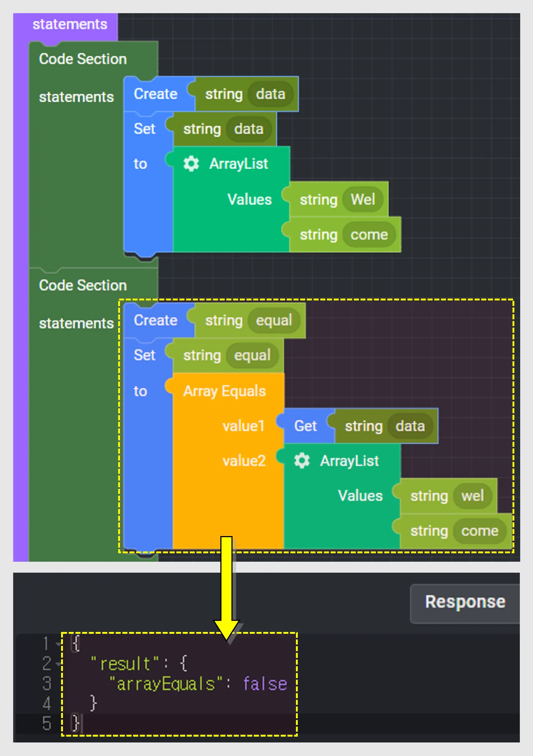Open the data variable dropdown on the Set block
The height and width of the screenshot is (756, 533).
(x=248, y=129)
